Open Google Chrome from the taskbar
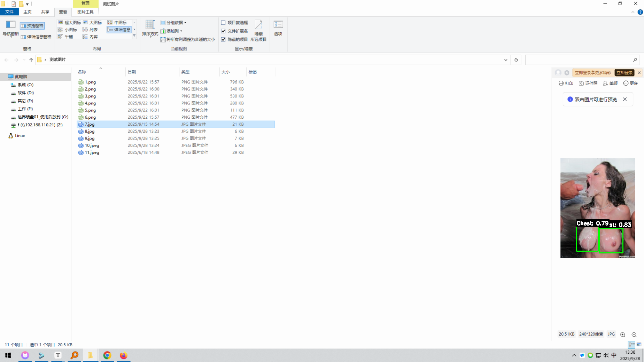This screenshot has height=362, width=644. pyautogui.click(x=107, y=355)
